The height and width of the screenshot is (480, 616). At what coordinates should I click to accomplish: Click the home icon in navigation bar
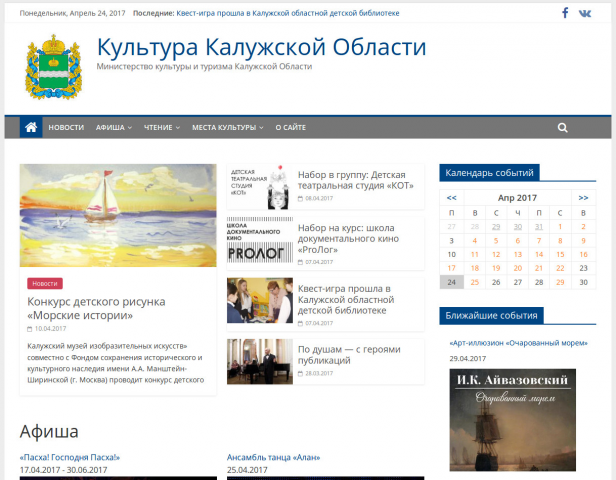coord(31,127)
